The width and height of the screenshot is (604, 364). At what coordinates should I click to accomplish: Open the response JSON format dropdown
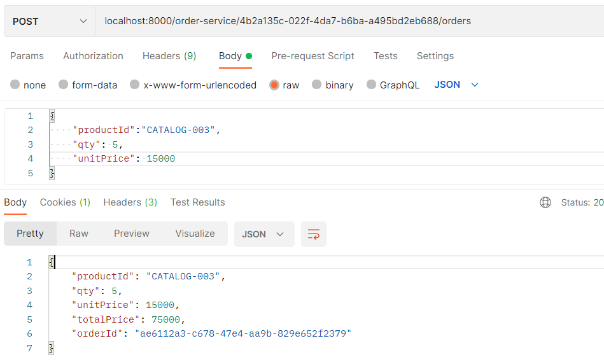coord(264,234)
